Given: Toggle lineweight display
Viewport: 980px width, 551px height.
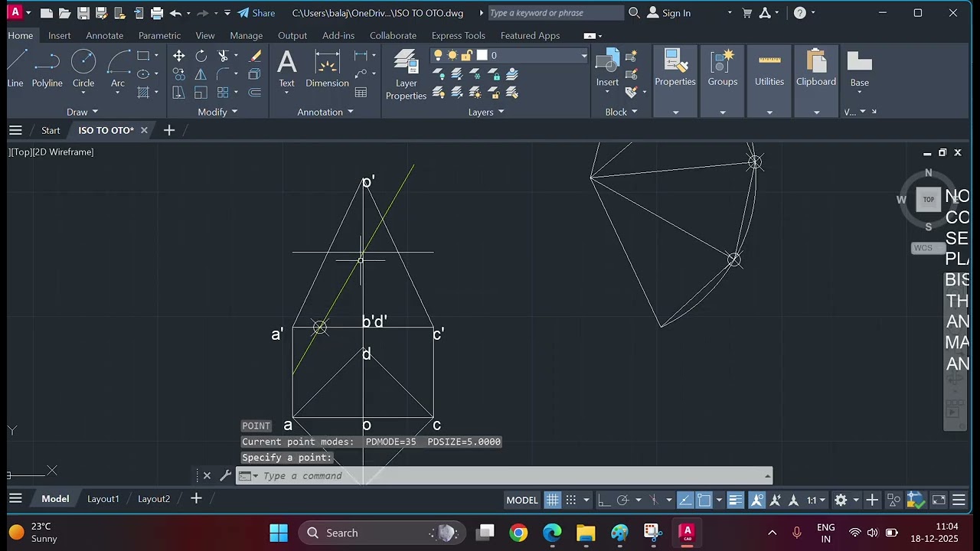Looking at the screenshot, I should [x=735, y=500].
